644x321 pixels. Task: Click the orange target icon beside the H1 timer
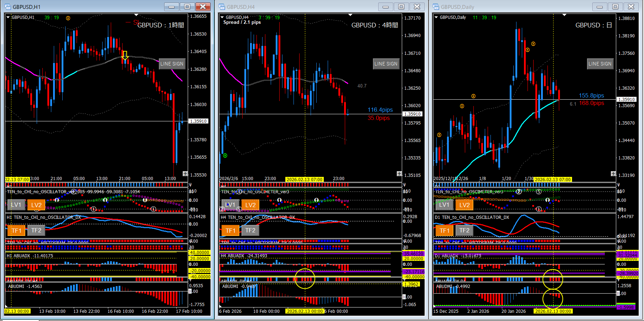tap(68, 18)
